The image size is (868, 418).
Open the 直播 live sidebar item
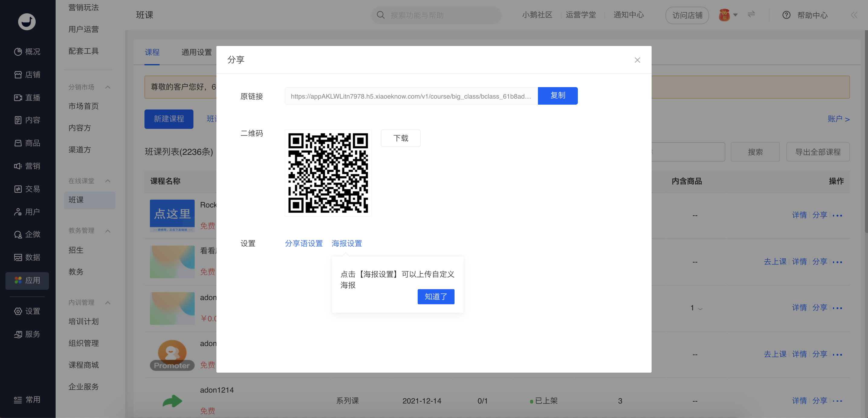click(x=27, y=97)
